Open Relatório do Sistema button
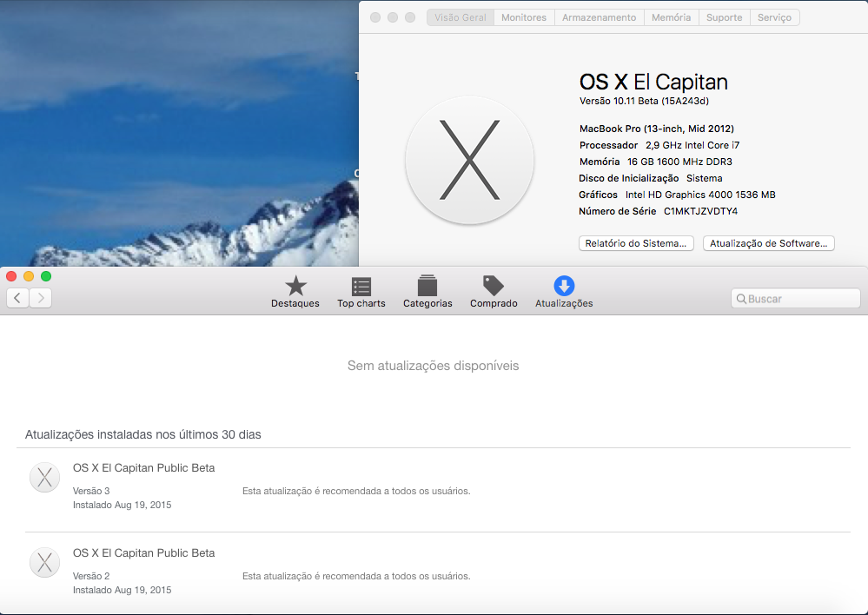Image resolution: width=868 pixels, height=615 pixels. (x=636, y=243)
